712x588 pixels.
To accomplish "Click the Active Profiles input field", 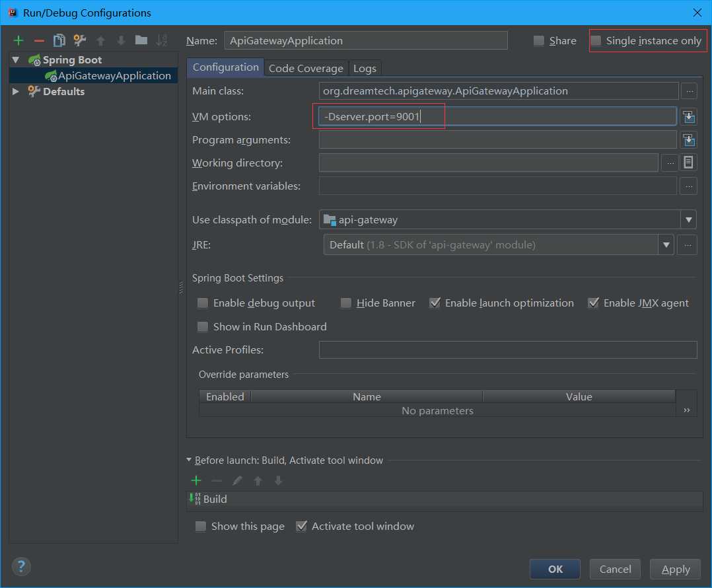I will point(508,349).
